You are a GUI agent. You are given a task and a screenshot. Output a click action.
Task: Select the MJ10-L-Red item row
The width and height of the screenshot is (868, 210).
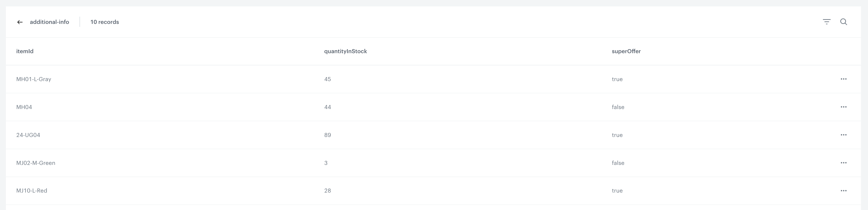32,191
